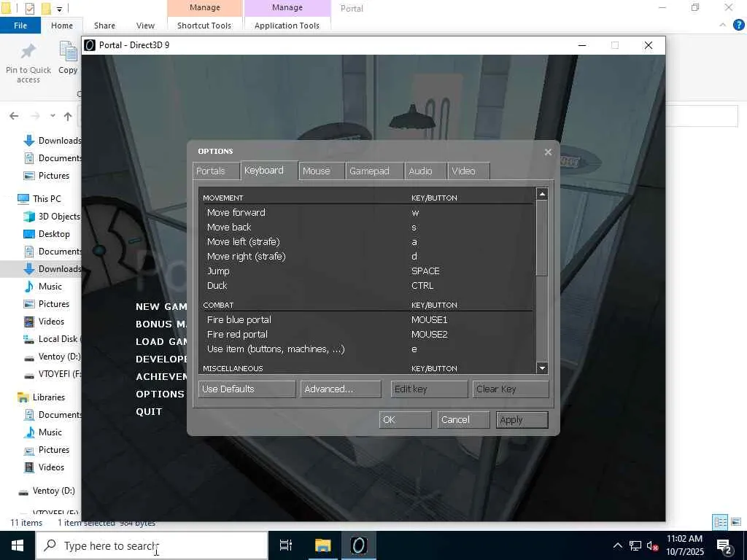Click OPTIONS in Portal main menu
This screenshot has height=560, width=747.
coord(160,394)
